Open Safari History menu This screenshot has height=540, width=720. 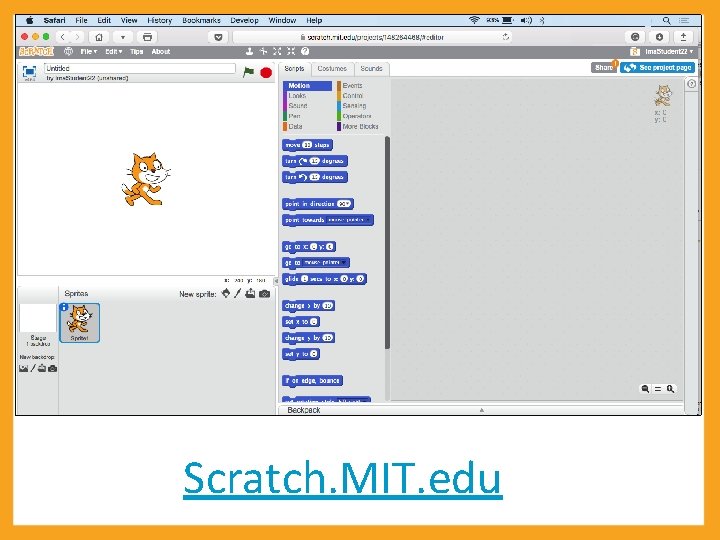[160, 20]
